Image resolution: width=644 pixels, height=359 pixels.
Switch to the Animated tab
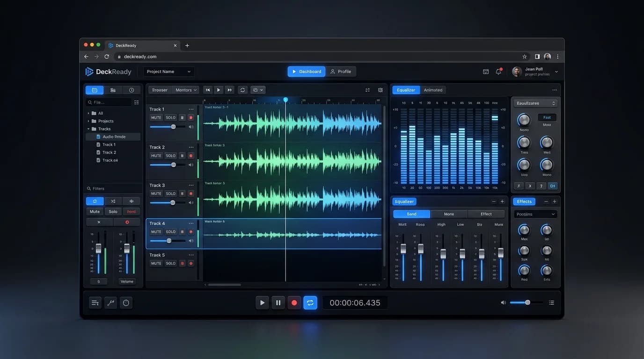433,90
